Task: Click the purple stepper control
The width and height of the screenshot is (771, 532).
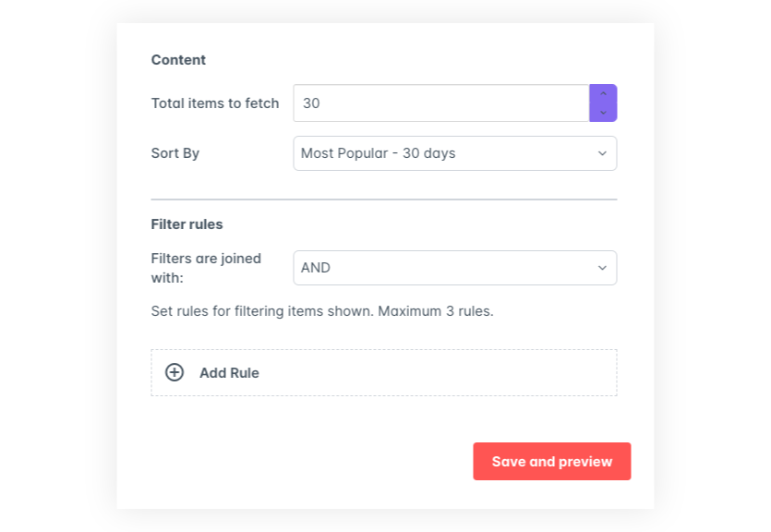Action: click(603, 103)
